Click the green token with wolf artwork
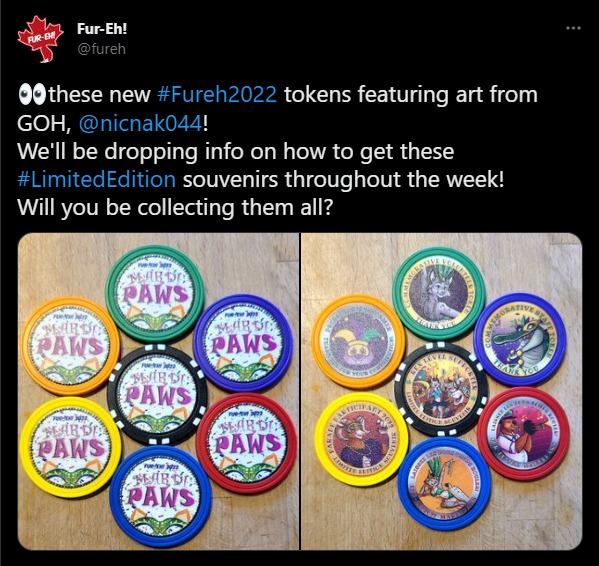Image resolution: width=599 pixels, height=566 pixels. coord(439,293)
